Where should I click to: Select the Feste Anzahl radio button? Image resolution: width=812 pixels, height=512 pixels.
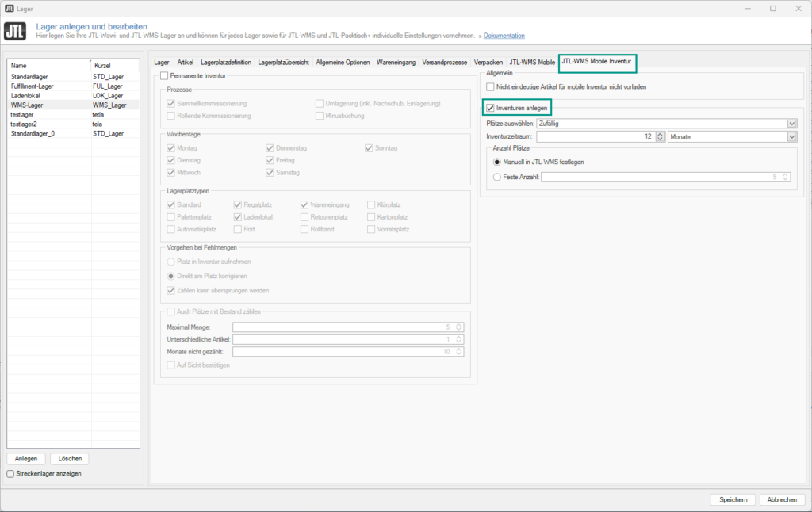pos(497,177)
